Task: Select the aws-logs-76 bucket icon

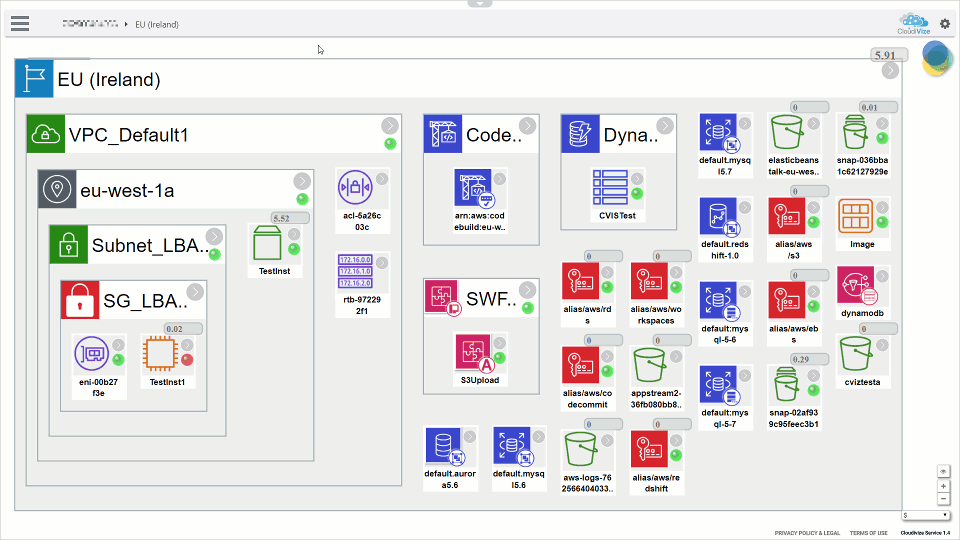Action: [x=580, y=449]
